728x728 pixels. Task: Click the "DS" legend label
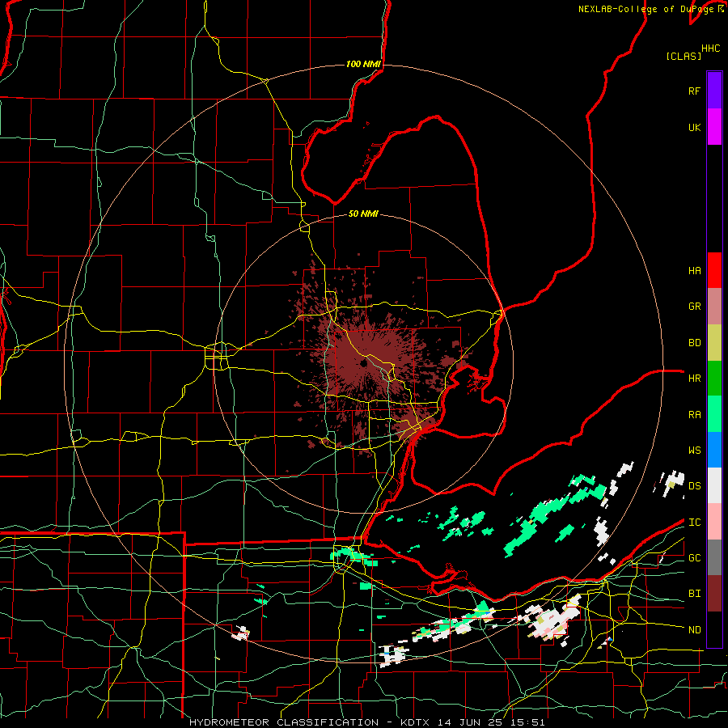[694, 486]
